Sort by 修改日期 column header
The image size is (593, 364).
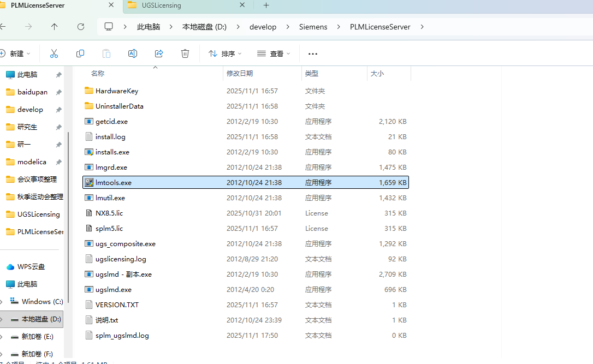(x=240, y=73)
